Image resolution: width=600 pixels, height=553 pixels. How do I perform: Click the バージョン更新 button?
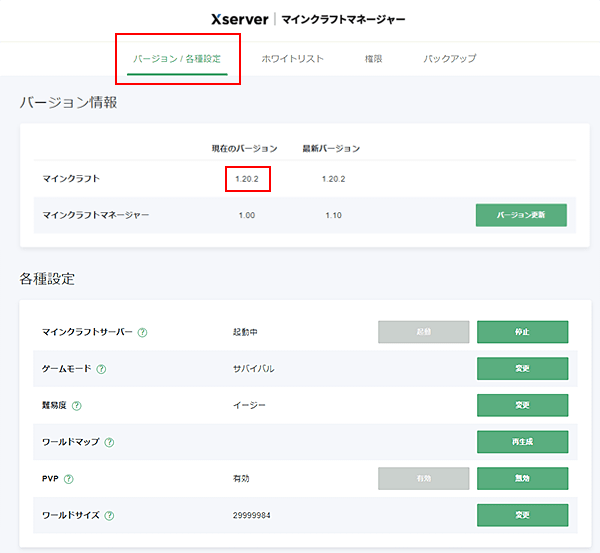click(521, 215)
